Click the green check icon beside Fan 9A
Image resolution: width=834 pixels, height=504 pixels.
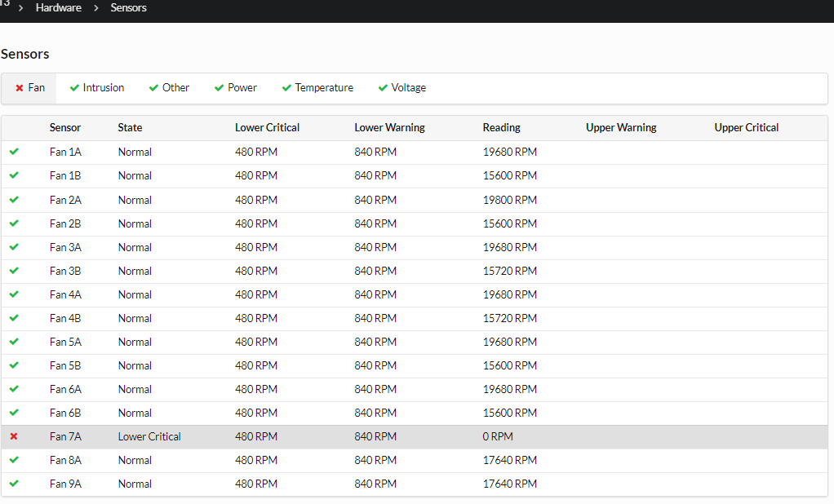14,484
